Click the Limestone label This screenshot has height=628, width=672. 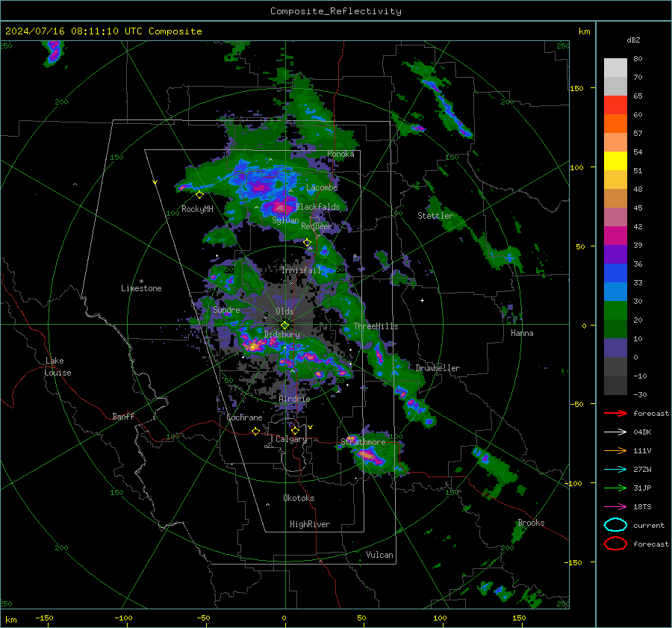pos(141,288)
